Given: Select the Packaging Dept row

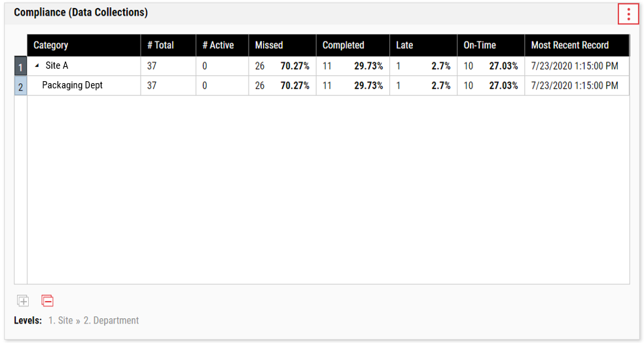Looking at the screenshot, I should (328, 86).
